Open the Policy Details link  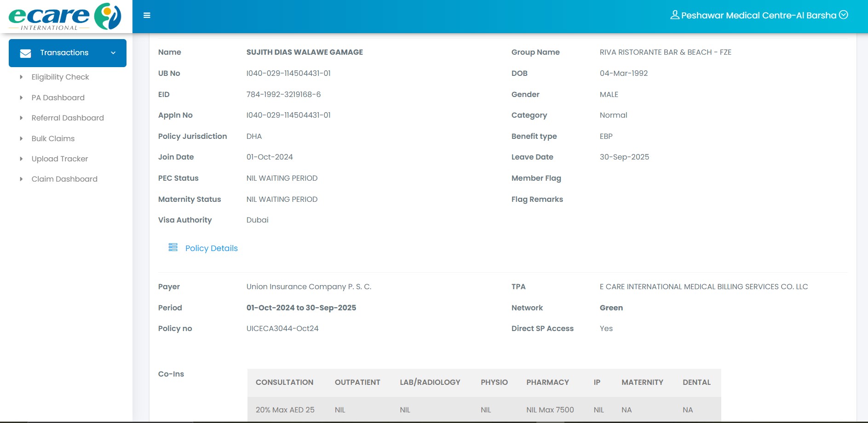[x=211, y=248]
